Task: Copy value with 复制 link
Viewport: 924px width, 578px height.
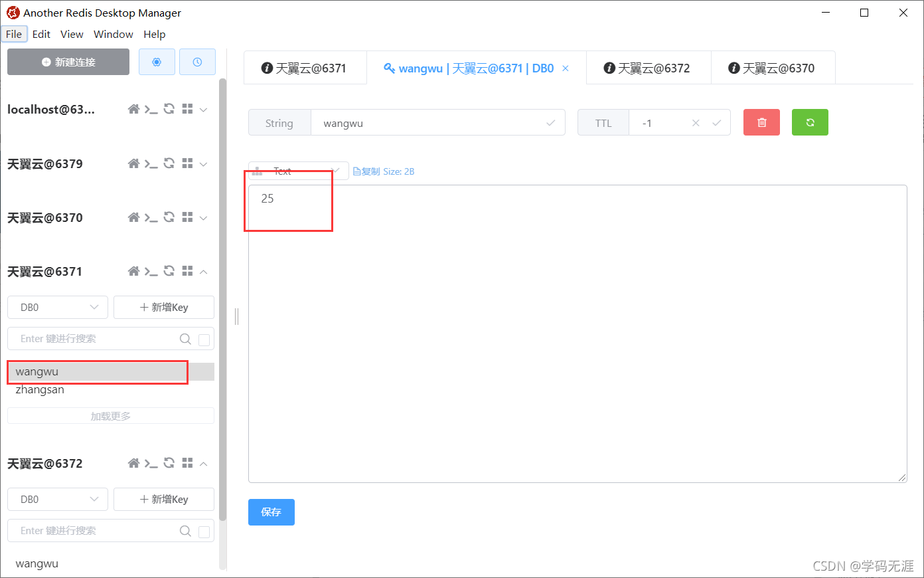Action: click(366, 171)
